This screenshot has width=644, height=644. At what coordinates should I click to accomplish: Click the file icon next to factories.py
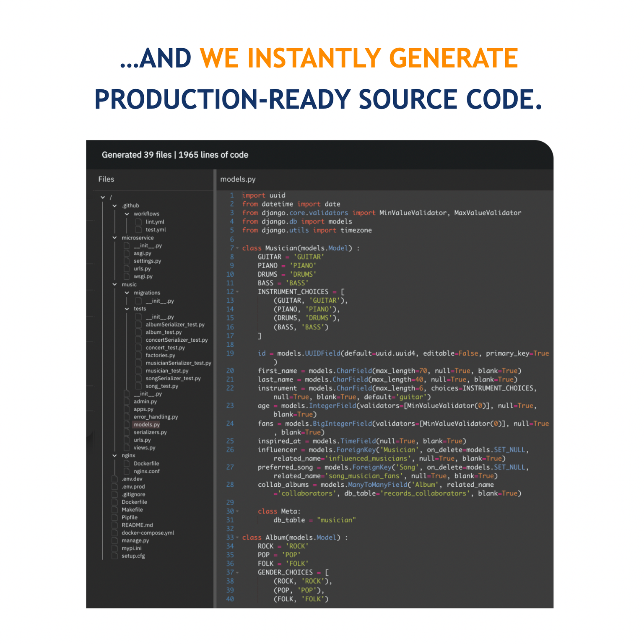click(138, 355)
